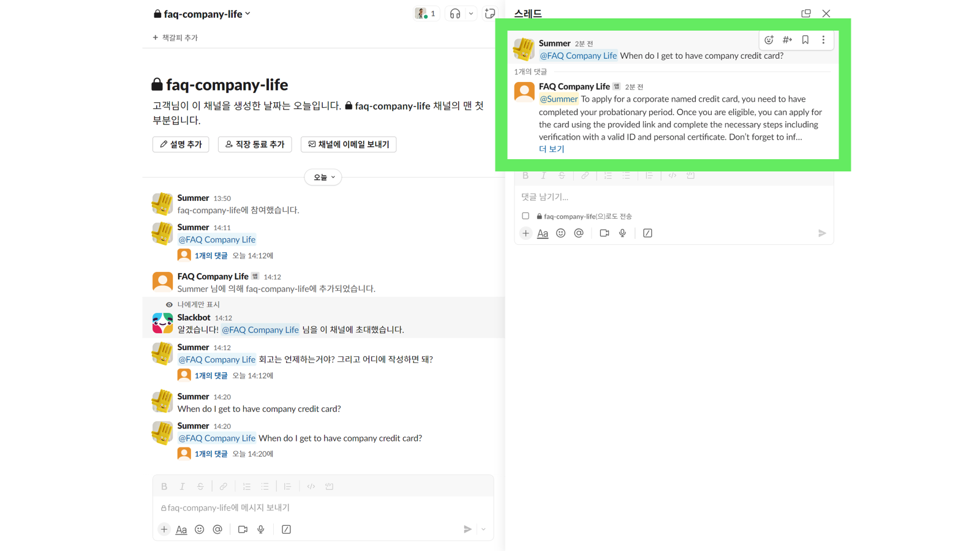This screenshot has height=551, width=980.
Task: Expand send options arrow in channel composer
Action: (x=484, y=530)
